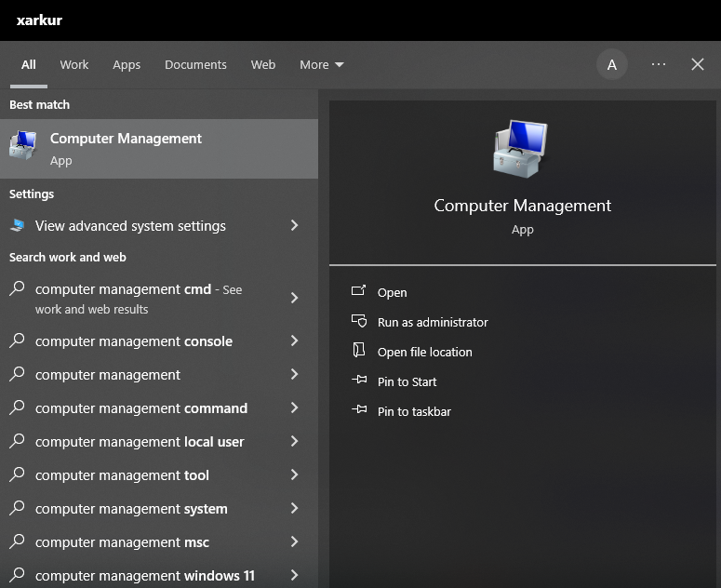The height and width of the screenshot is (588, 721).
Task: Click the search icon beside computer management local user
Action: click(x=17, y=441)
